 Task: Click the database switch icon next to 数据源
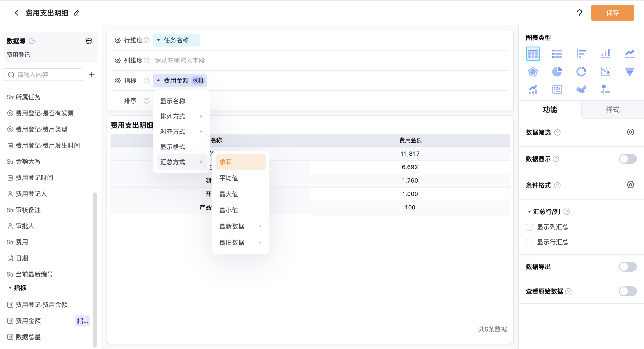coord(89,41)
